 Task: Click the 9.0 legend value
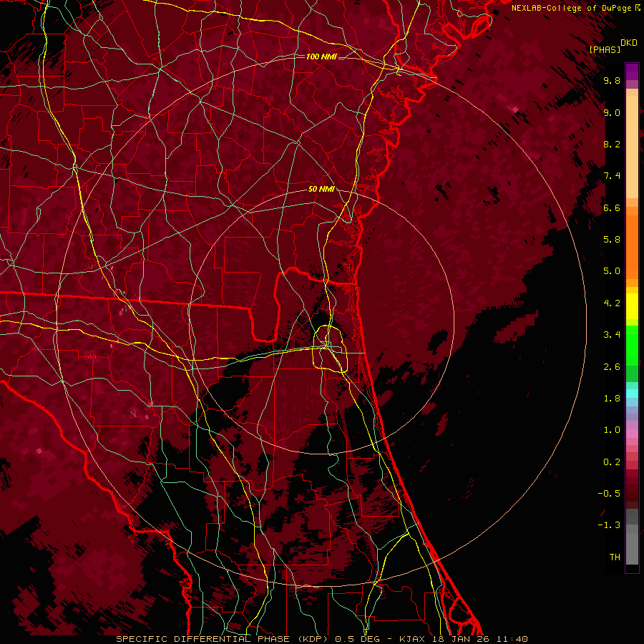(612, 112)
